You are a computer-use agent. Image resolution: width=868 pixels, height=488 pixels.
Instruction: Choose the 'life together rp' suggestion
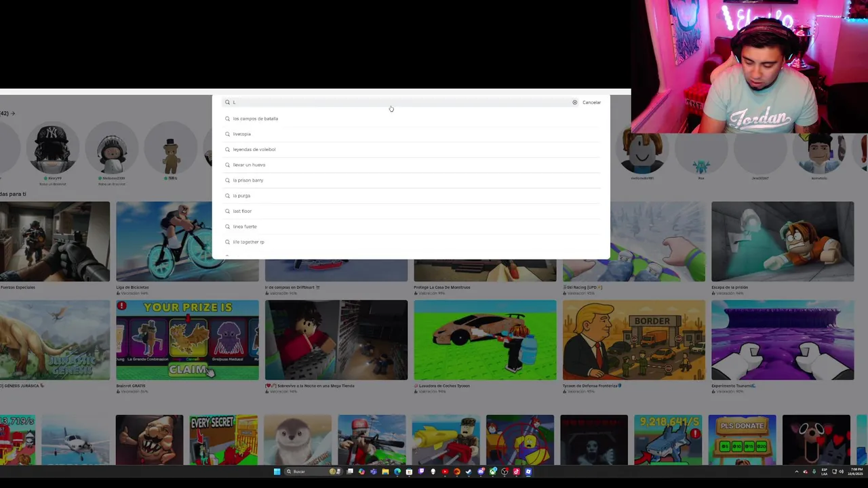pyautogui.click(x=412, y=242)
